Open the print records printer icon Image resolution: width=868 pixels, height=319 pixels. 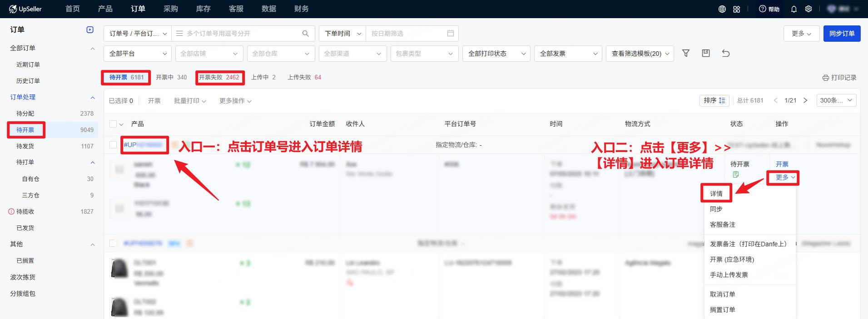click(x=826, y=78)
